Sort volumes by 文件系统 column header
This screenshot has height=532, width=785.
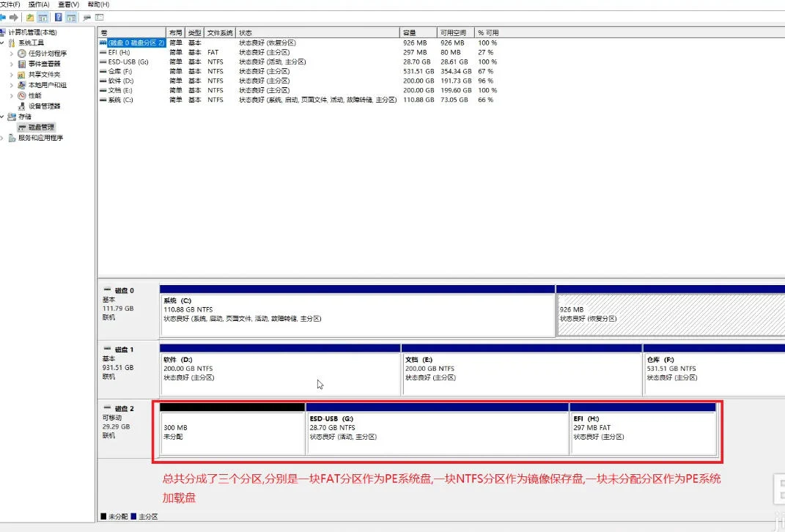(219, 33)
